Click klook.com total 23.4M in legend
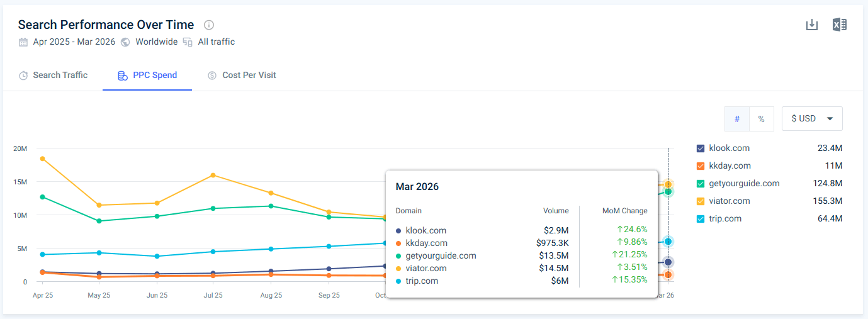This screenshot has width=868, height=319. click(830, 148)
